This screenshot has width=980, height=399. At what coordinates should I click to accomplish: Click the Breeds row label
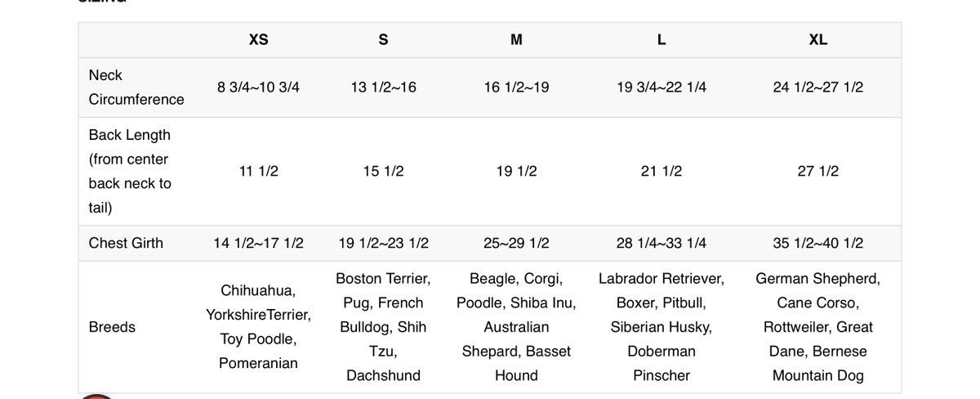(x=112, y=327)
